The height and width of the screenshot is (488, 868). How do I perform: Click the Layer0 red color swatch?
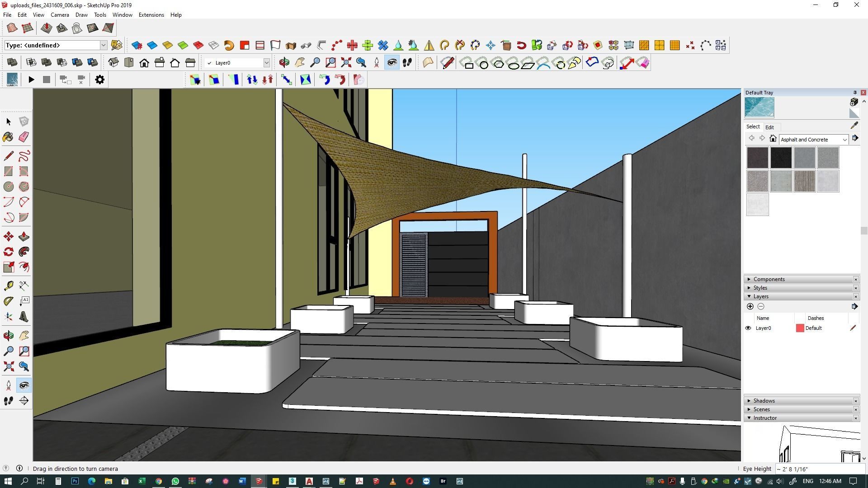pos(800,328)
